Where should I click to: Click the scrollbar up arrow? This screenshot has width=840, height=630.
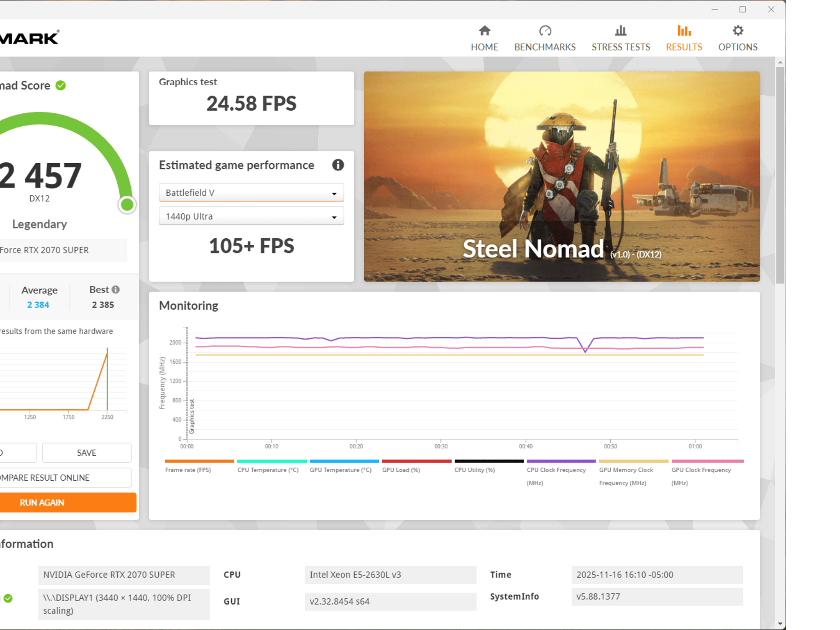coord(780,62)
